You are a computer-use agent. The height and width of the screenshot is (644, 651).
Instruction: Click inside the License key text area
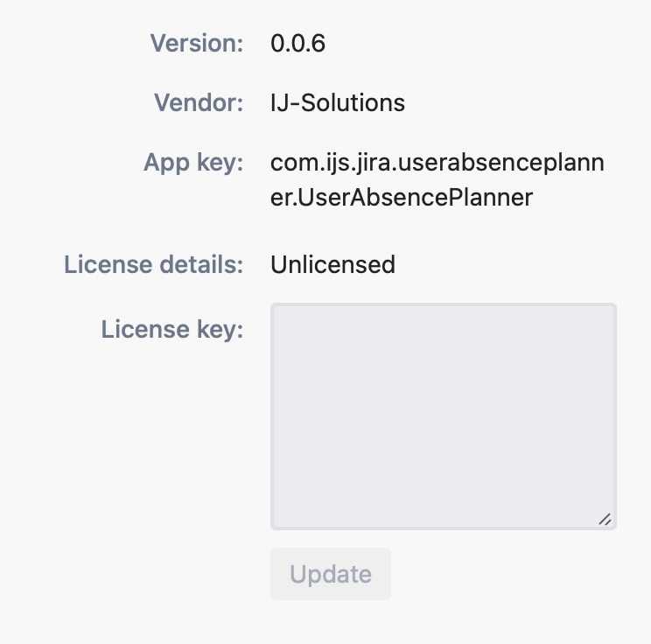pyautogui.click(x=444, y=416)
